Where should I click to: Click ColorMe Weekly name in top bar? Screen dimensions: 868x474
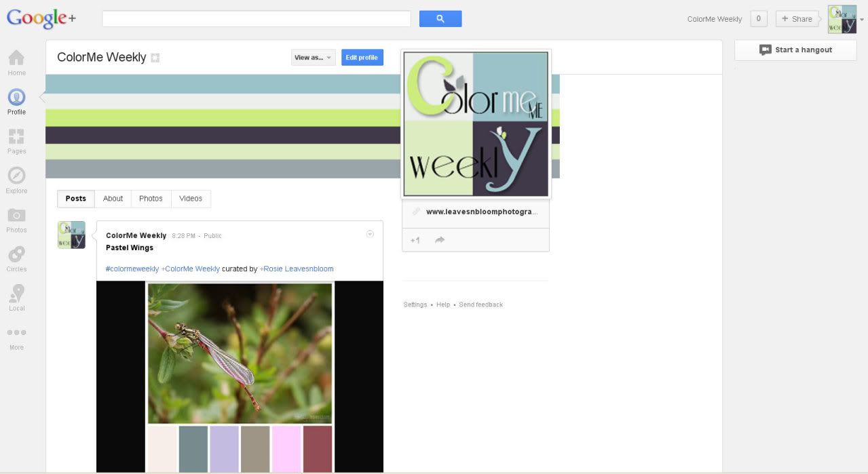pos(715,19)
